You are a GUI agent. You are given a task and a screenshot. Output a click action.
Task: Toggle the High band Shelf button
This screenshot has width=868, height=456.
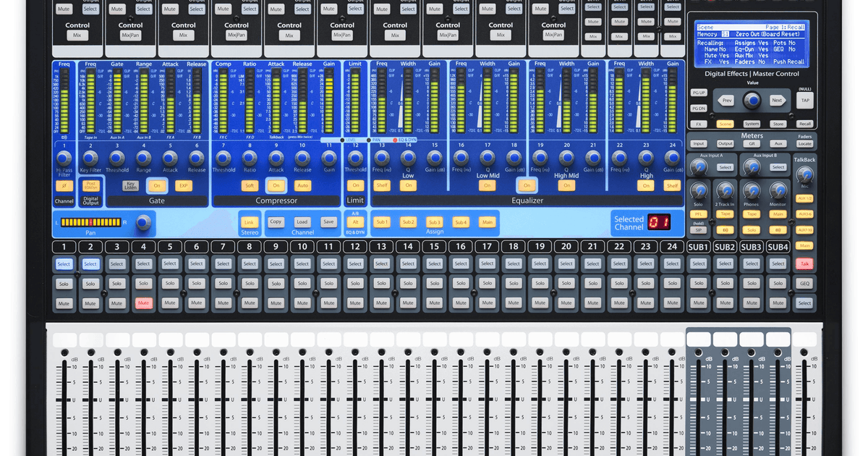(673, 186)
